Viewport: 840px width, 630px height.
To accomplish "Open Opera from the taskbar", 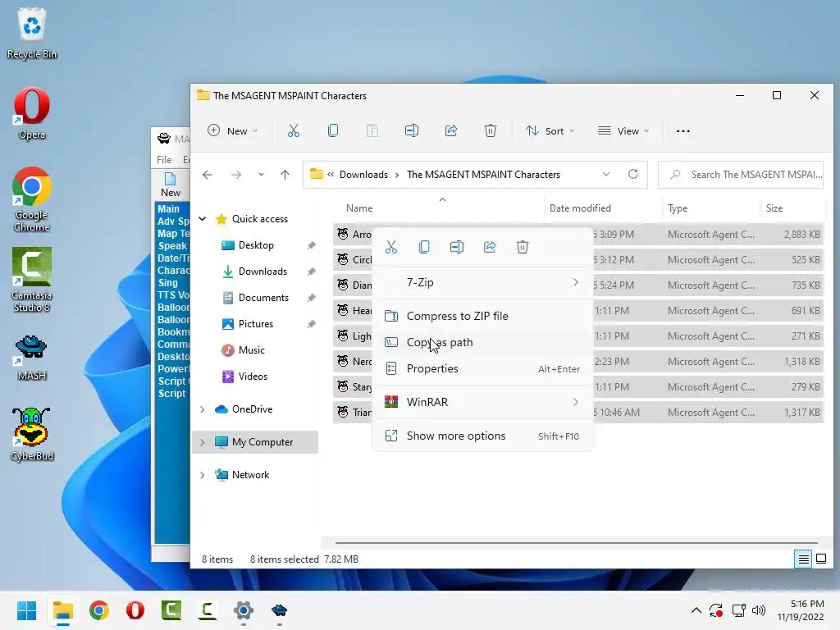I will [135, 610].
